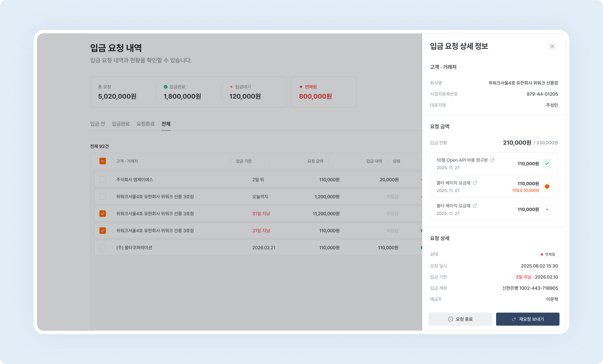Click the green status icon on 볼타코퍼레이션 row

click(x=421, y=248)
